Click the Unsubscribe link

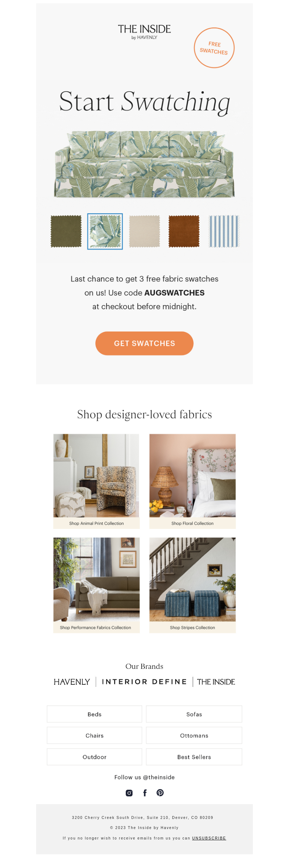pos(209,838)
